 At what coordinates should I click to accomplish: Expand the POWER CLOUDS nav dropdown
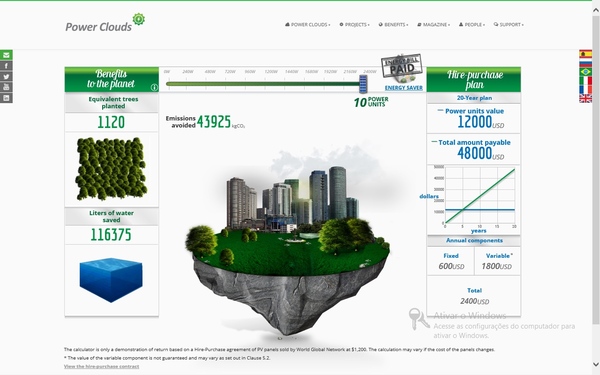click(308, 24)
